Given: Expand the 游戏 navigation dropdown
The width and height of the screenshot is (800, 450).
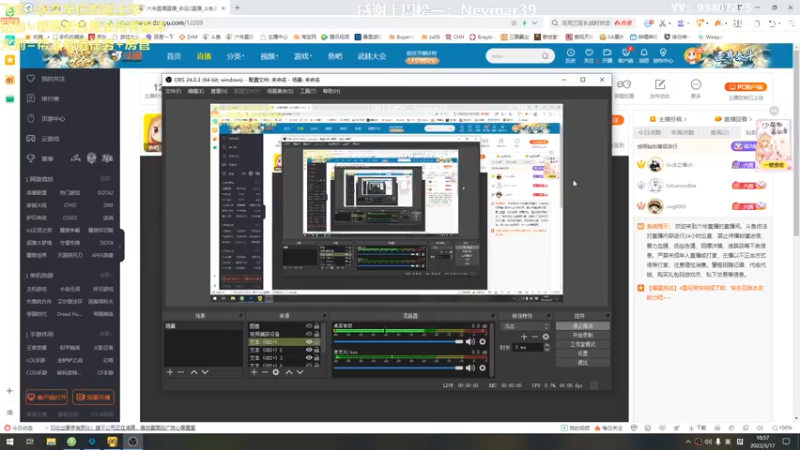Looking at the screenshot, I should click(303, 56).
